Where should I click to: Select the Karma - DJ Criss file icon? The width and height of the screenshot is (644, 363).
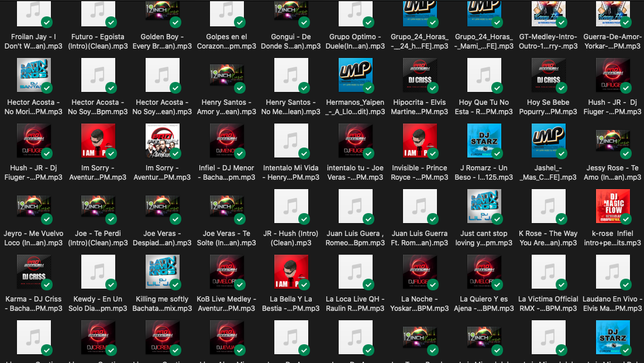tap(34, 272)
